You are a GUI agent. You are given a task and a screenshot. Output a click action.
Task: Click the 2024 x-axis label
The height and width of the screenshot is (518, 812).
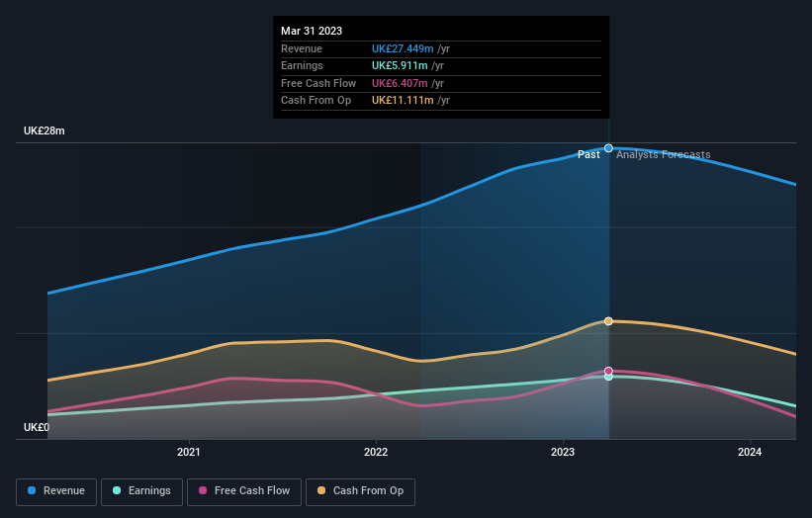coord(750,452)
